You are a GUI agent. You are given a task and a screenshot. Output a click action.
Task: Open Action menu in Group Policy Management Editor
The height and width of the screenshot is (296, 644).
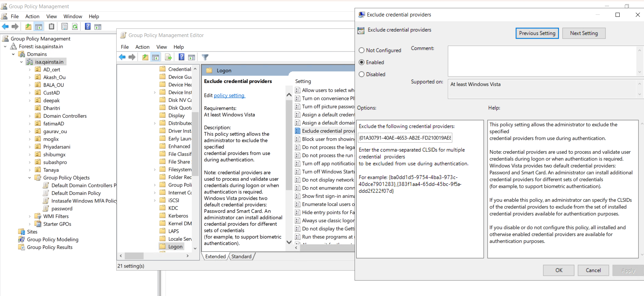pyautogui.click(x=142, y=47)
